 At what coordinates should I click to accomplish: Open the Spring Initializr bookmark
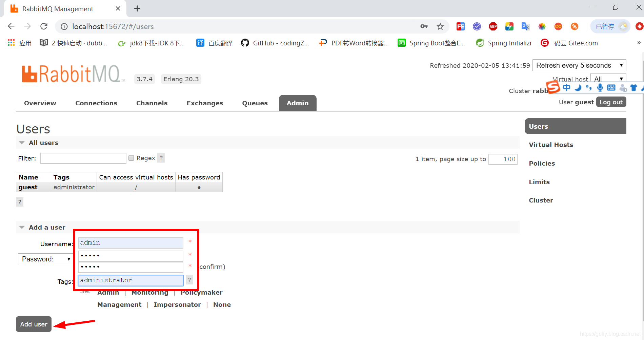tap(504, 43)
